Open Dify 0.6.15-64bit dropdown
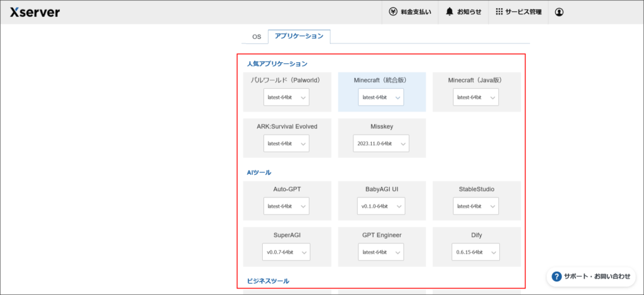Screen dimensions: 644x295 475,252
